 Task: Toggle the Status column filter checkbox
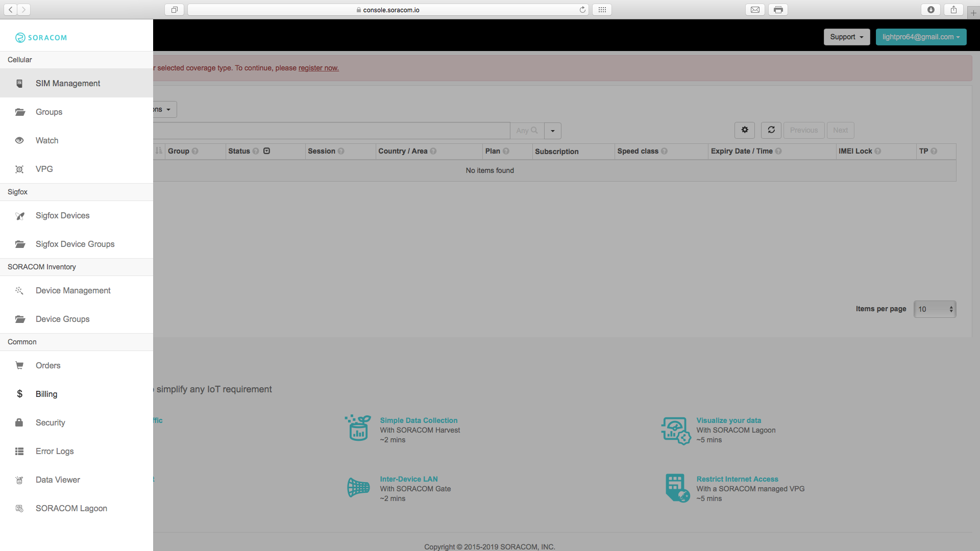coord(266,151)
